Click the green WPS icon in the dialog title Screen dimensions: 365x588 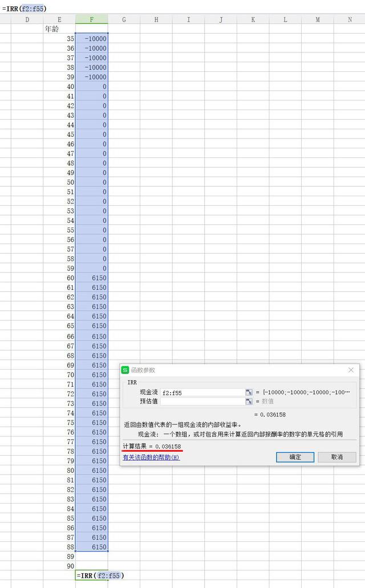[x=125, y=370]
